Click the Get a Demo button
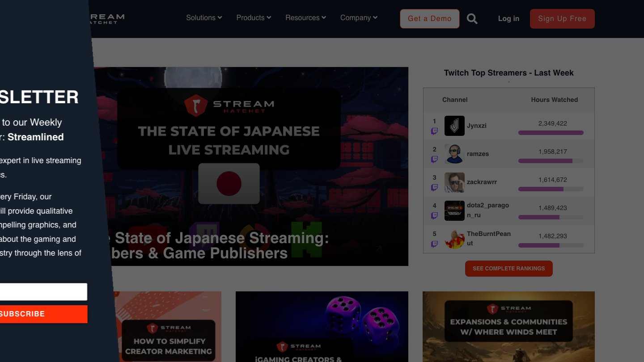Screen dimensions: 644x362 [430, 19]
